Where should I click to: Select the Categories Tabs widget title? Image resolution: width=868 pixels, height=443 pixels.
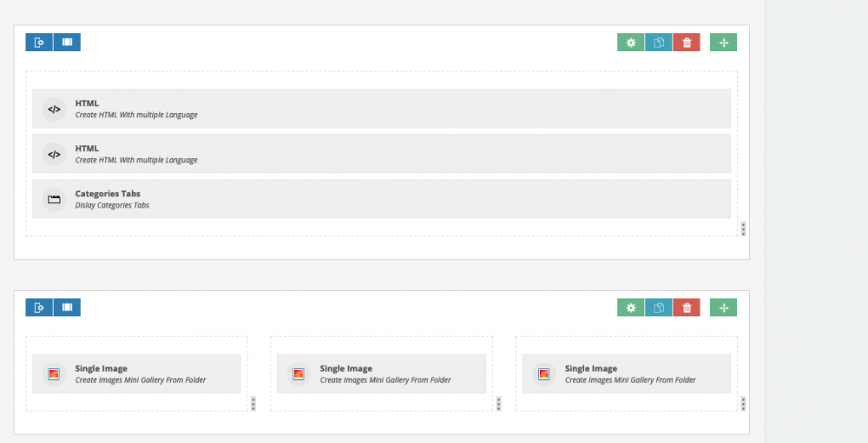pos(108,193)
